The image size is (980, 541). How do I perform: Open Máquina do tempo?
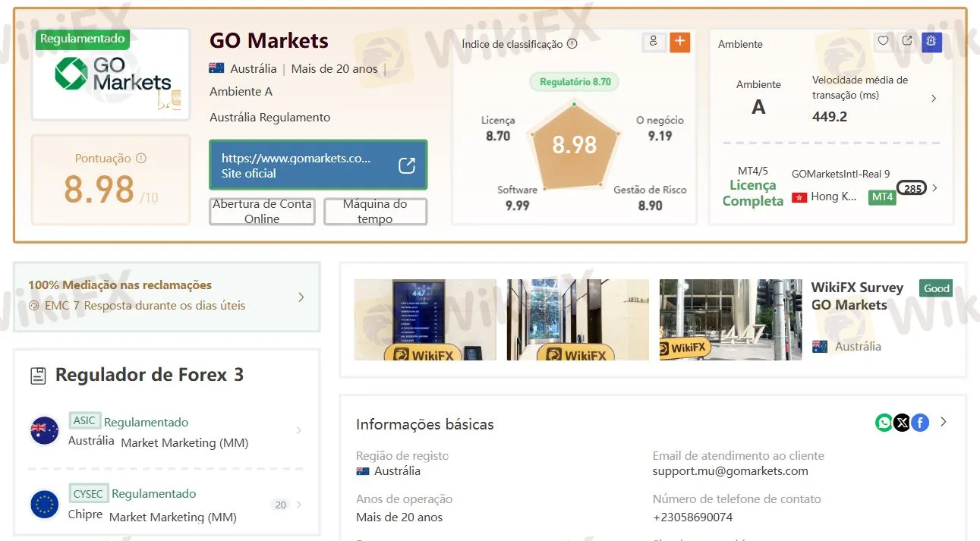(375, 212)
